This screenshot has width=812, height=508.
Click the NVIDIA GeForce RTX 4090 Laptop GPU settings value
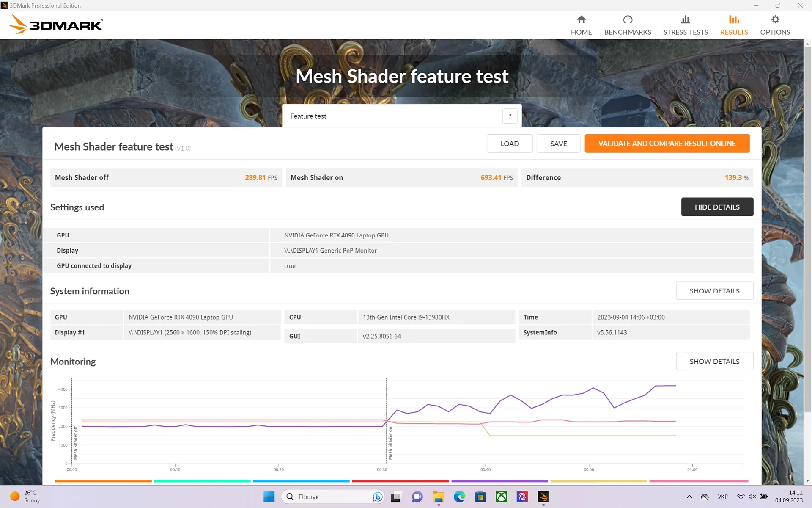pos(336,235)
